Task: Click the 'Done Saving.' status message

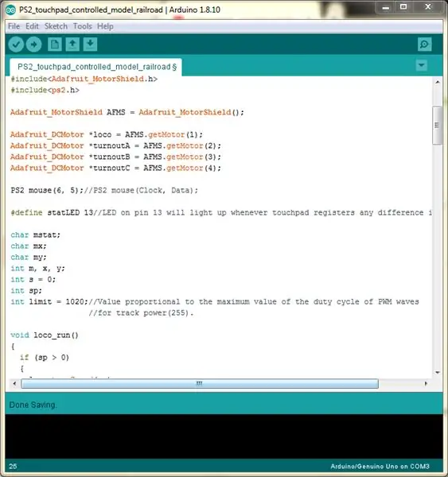Action: click(33, 405)
